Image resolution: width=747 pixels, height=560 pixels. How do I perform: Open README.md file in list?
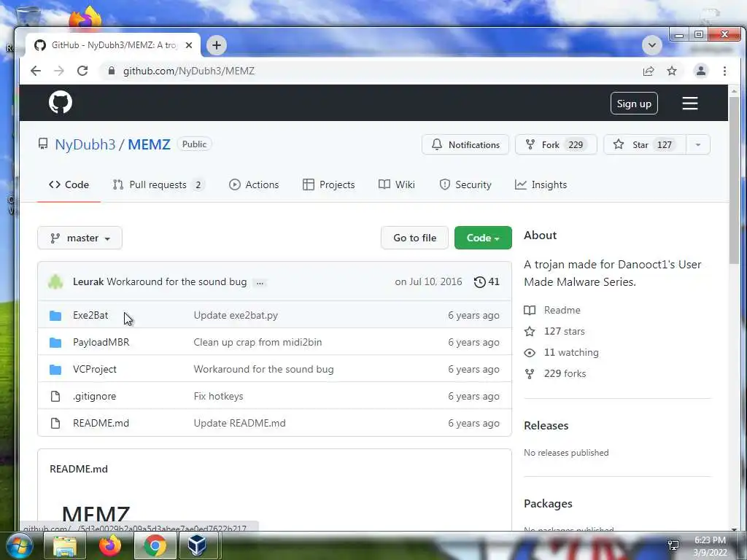[101, 423]
